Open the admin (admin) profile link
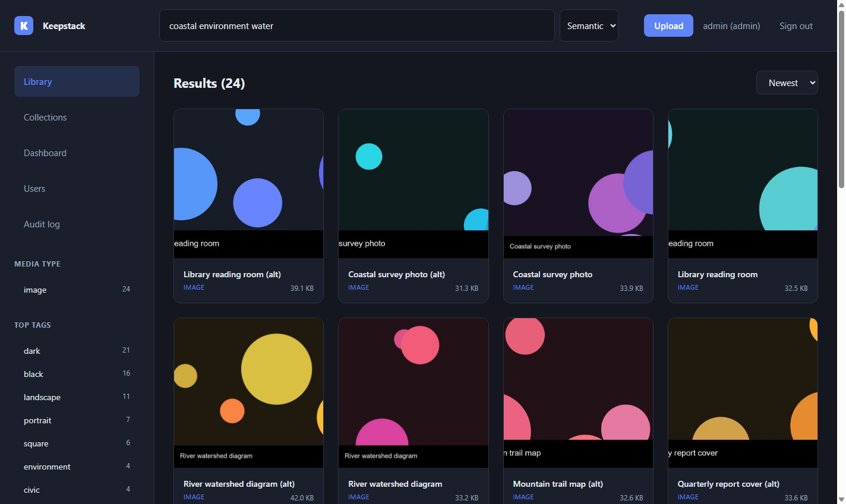Viewport: 846px width, 504px height. (x=731, y=26)
